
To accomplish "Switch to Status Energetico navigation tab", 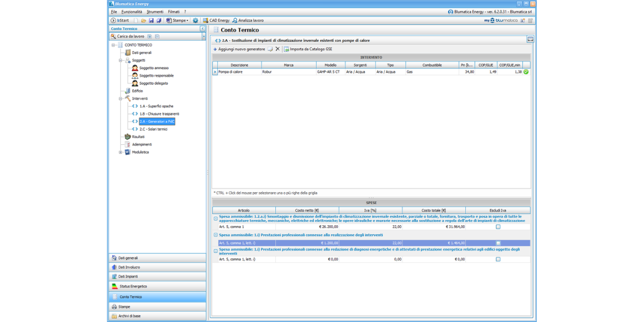I will click(x=157, y=287).
